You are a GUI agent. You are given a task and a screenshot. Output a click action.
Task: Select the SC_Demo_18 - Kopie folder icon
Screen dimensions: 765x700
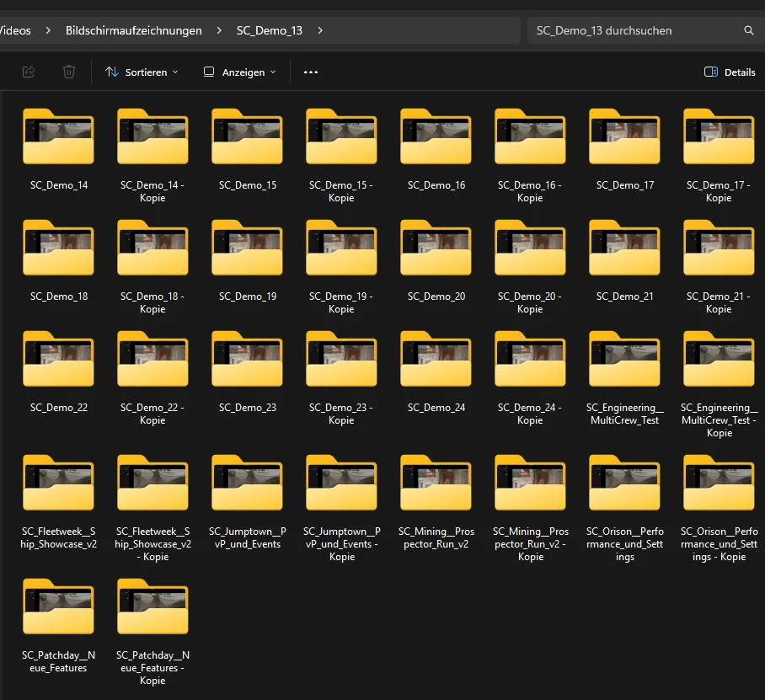click(152, 248)
